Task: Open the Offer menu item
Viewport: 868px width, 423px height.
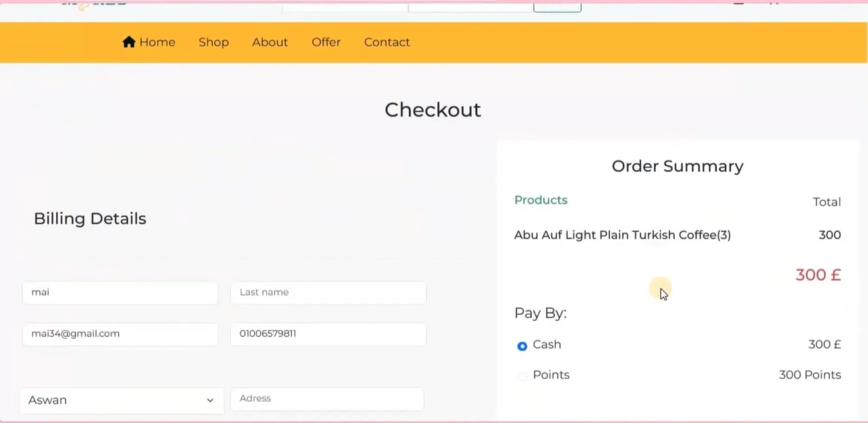Action: pos(326,42)
